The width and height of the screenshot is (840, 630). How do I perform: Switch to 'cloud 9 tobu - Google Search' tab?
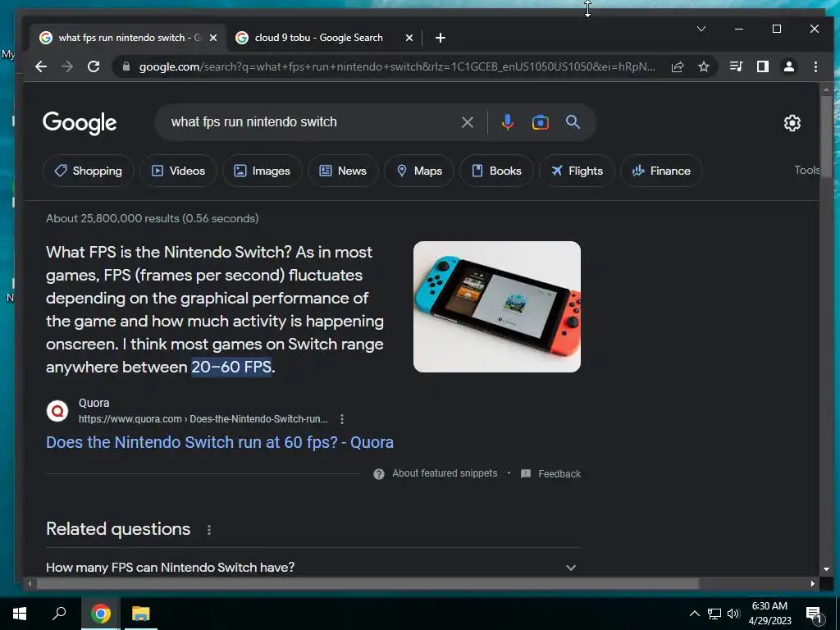click(x=319, y=38)
